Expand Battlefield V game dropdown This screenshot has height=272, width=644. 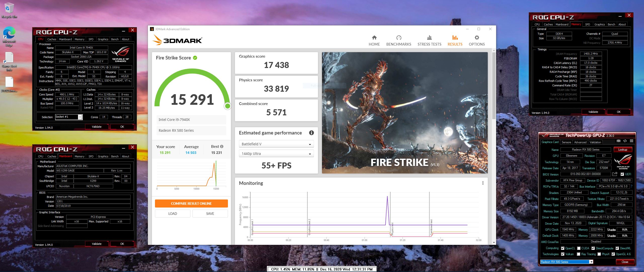[276, 144]
